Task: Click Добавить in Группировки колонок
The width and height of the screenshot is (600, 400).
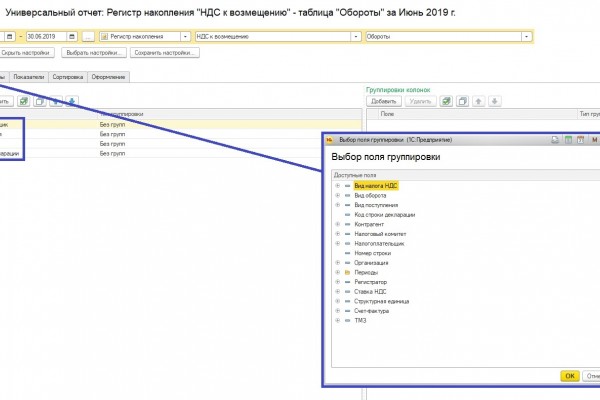Action: [384, 101]
